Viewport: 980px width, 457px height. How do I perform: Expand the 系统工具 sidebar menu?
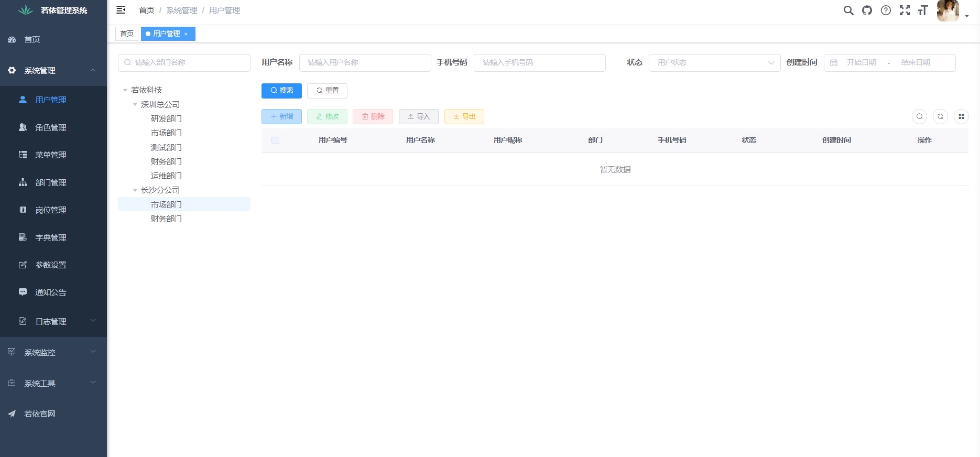pyautogui.click(x=53, y=383)
